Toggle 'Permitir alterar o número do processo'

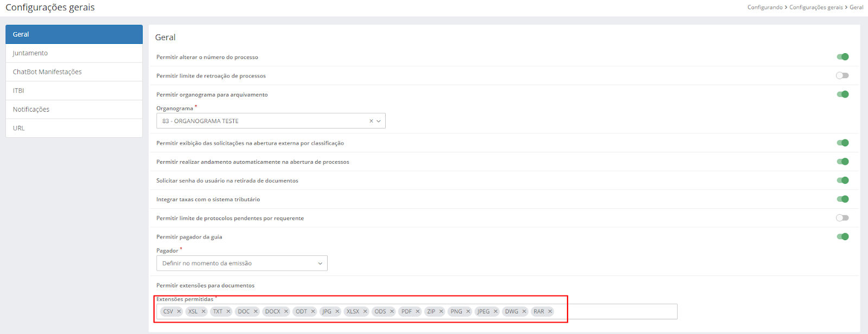point(842,57)
